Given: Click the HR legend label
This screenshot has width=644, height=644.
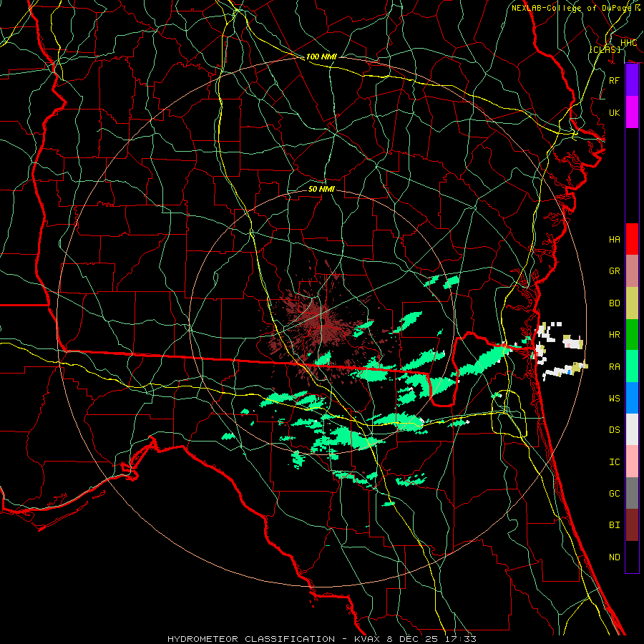Looking at the screenshot, I should (614, 335).
